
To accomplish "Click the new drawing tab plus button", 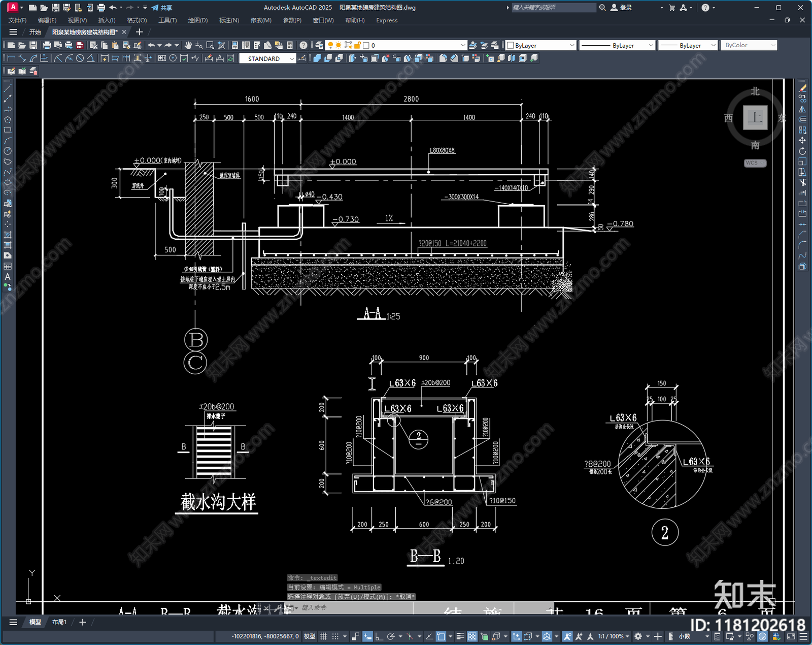I will pyautogui.click(x=139, y=31).
